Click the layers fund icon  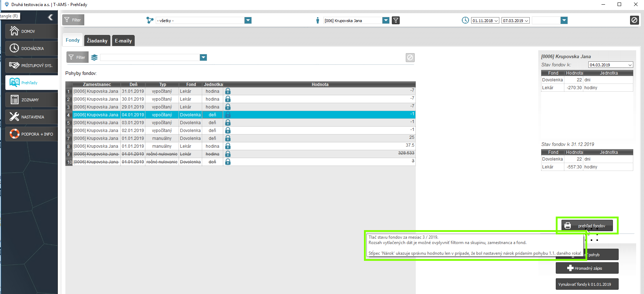[94, 57]
